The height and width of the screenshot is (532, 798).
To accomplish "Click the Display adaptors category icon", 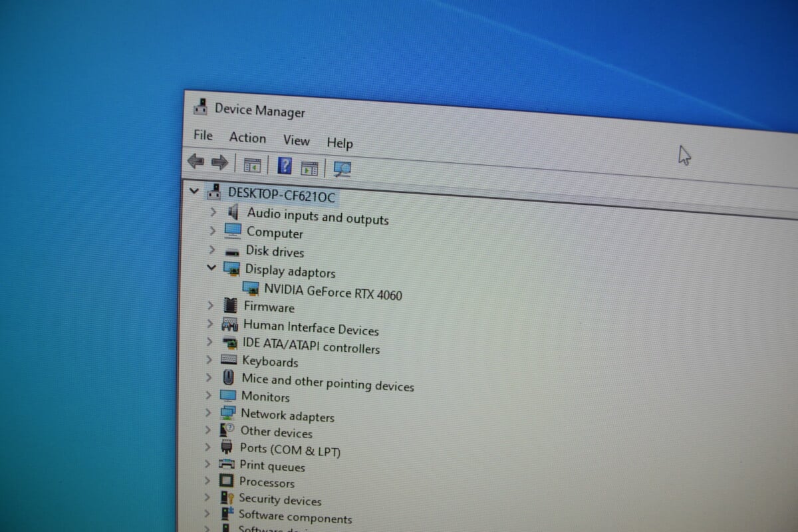I will [x=231, y=268].
